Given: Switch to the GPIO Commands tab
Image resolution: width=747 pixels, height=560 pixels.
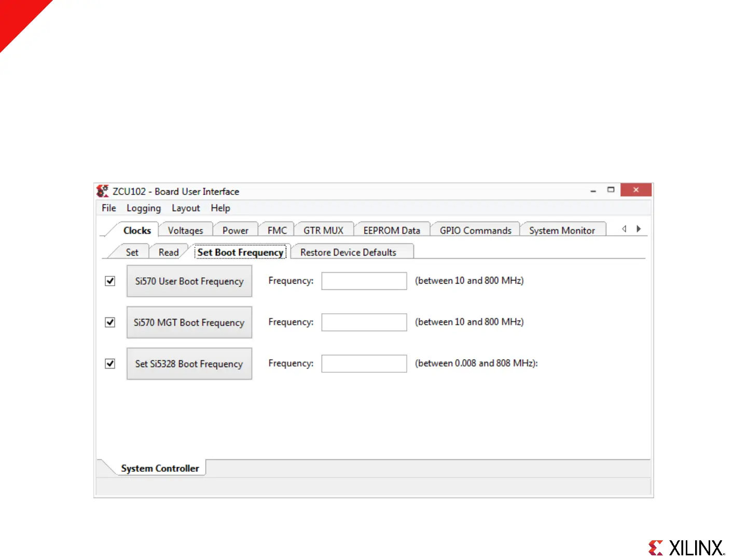Looking at the screenshot, I should (476, 230).
